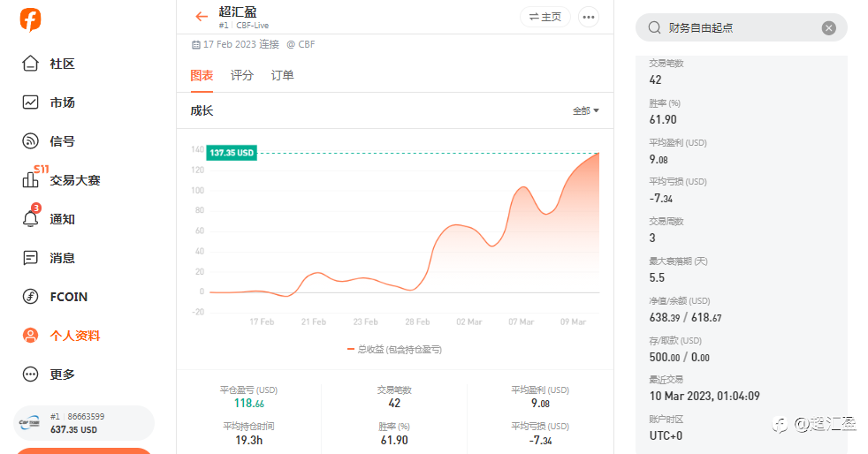Click the search field 财务自由起点
The height and width of the screenshot is (454, 868).
coord(742,27)
